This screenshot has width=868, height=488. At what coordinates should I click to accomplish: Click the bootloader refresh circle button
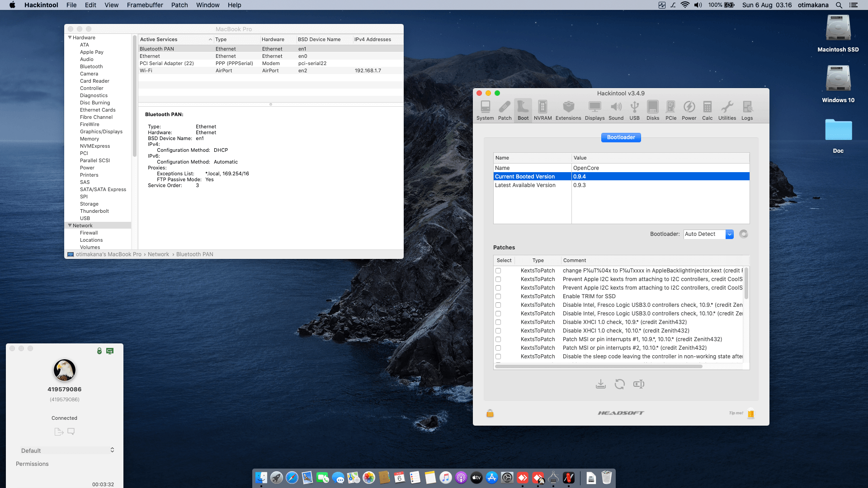744,234
